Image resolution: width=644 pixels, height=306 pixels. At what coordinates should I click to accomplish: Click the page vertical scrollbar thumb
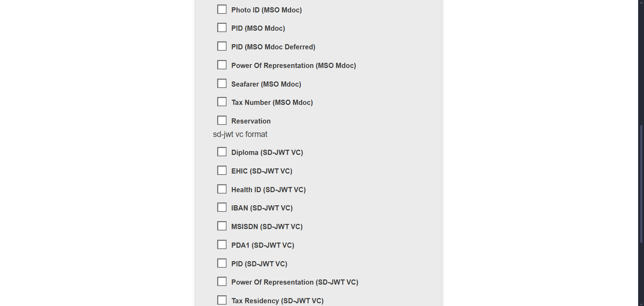click(x=641, y=185)
